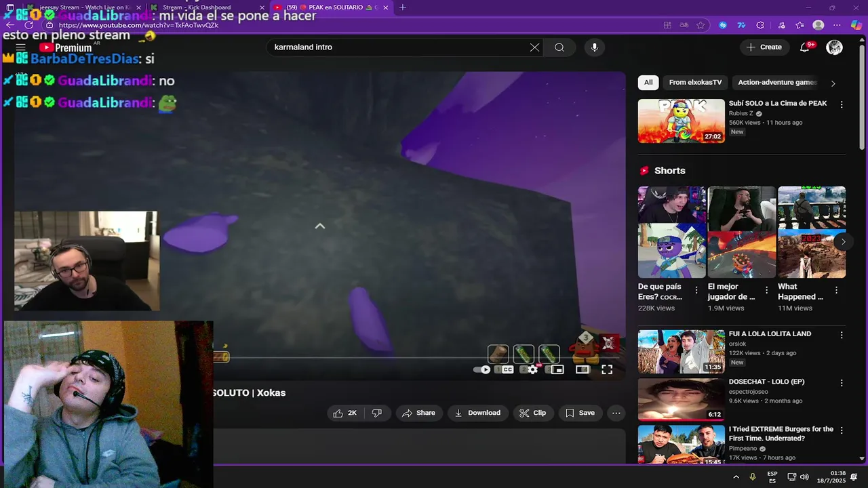The image size is (868, 488).
Task: Open YouTube notifications bell
Action: (x=805, y=47)
